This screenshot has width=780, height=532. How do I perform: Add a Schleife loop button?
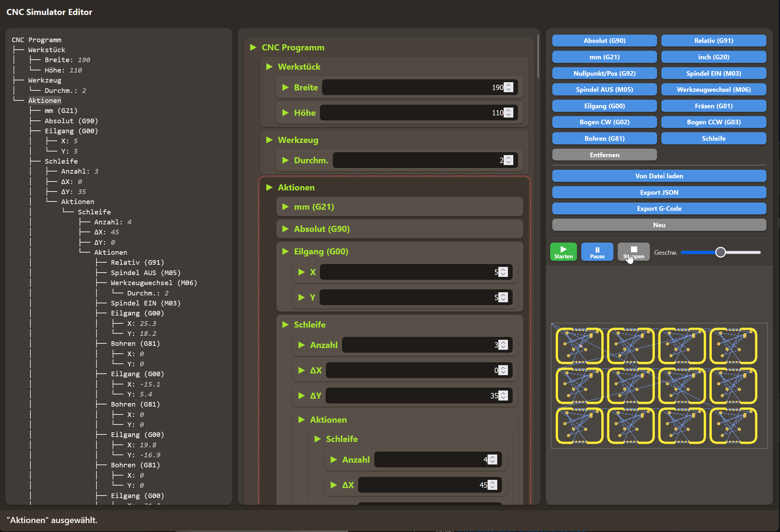click(714, 138)
